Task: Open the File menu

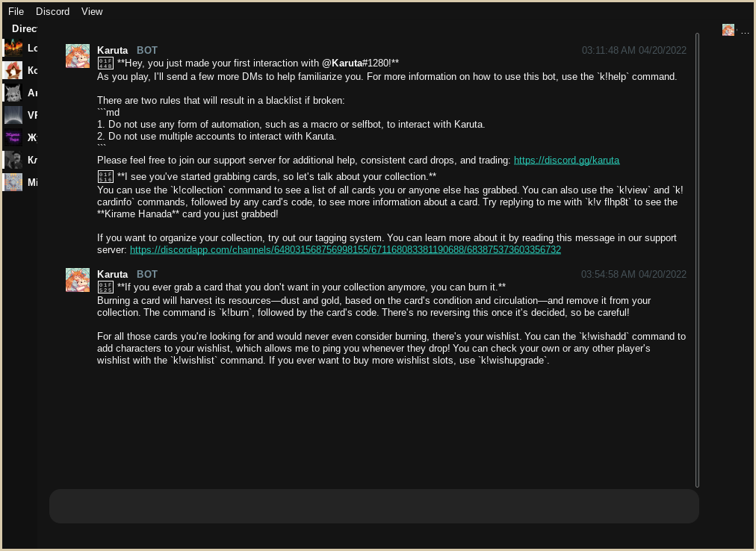Action: pos(16,11)
